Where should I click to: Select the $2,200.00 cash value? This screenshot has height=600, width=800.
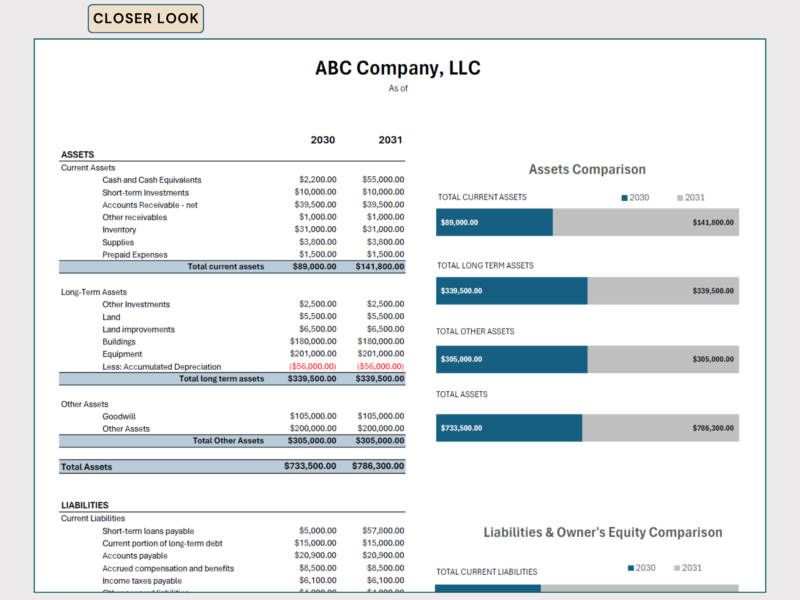tap(318, 180)
